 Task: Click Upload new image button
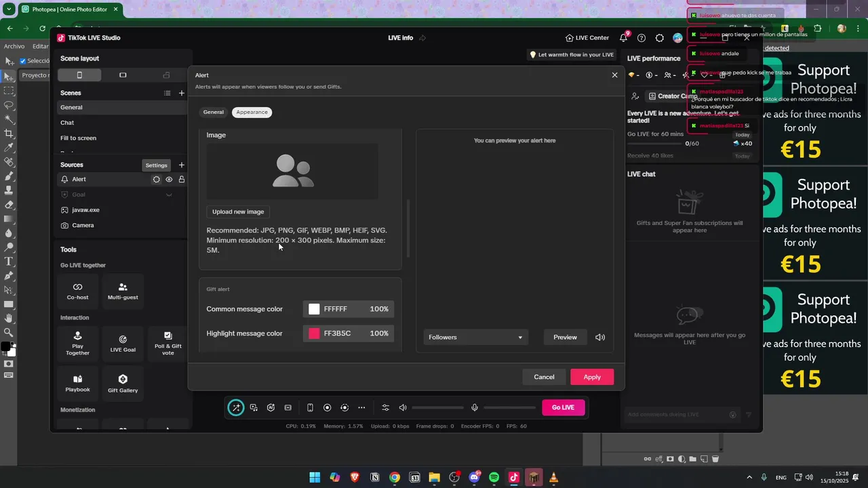(x=238, y=211)
